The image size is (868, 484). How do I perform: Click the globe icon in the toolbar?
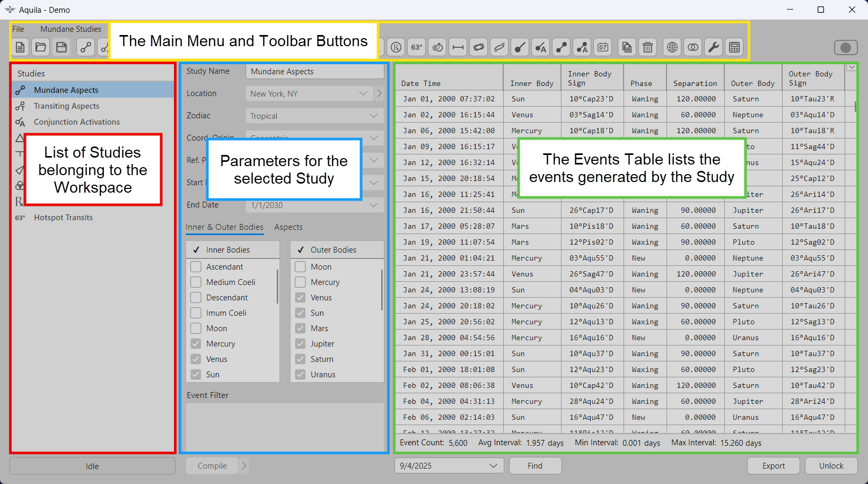[672, 47]
